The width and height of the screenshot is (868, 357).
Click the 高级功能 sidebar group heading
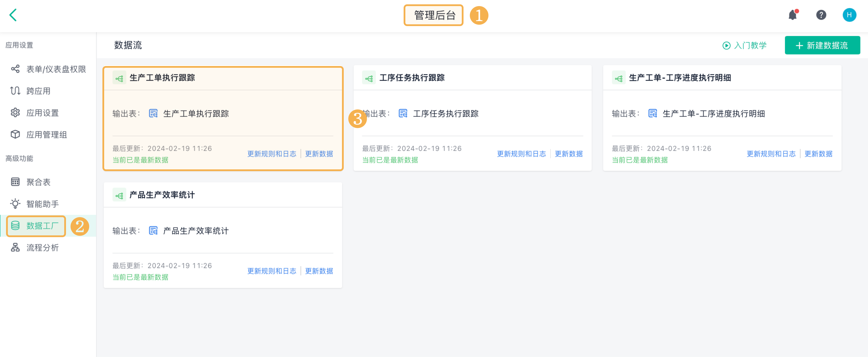[x=19, y=159]
